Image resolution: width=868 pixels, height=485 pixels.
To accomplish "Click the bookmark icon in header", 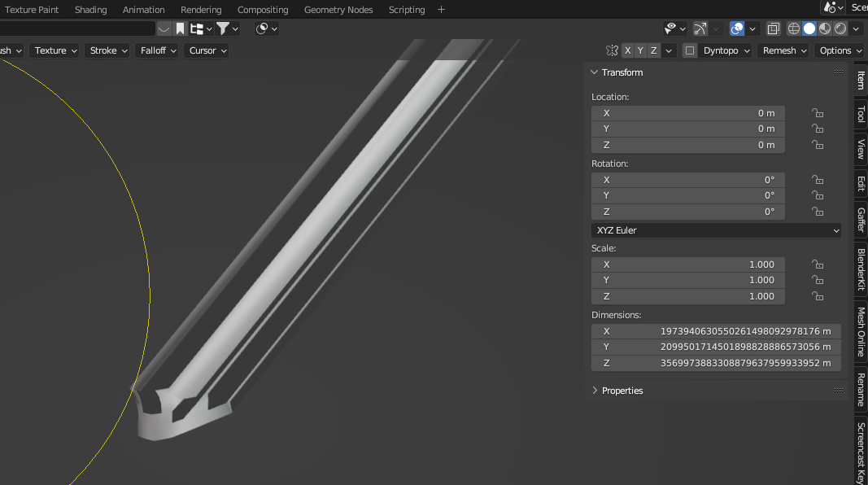I will (x=181, y=28).
